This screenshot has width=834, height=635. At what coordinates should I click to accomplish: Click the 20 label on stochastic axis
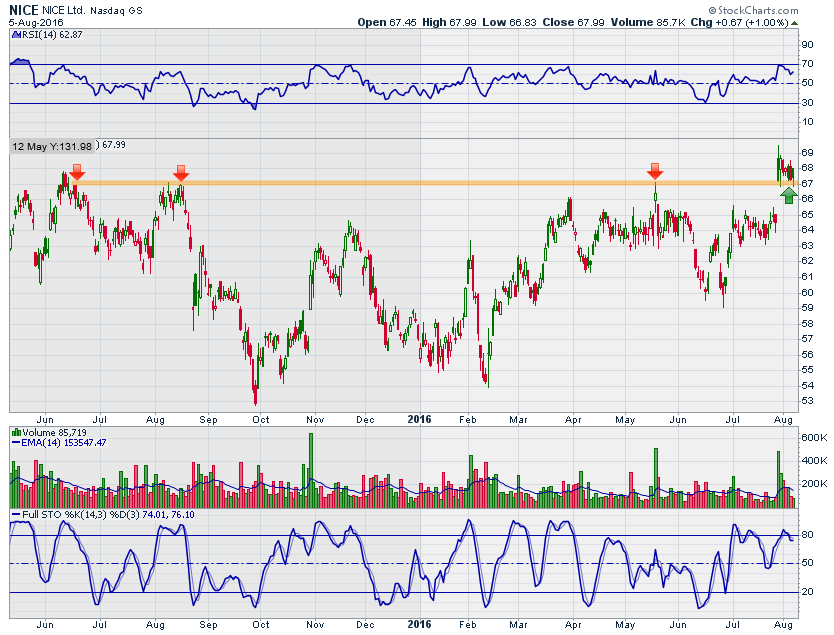pyautogui.click(x=807, y=592)
